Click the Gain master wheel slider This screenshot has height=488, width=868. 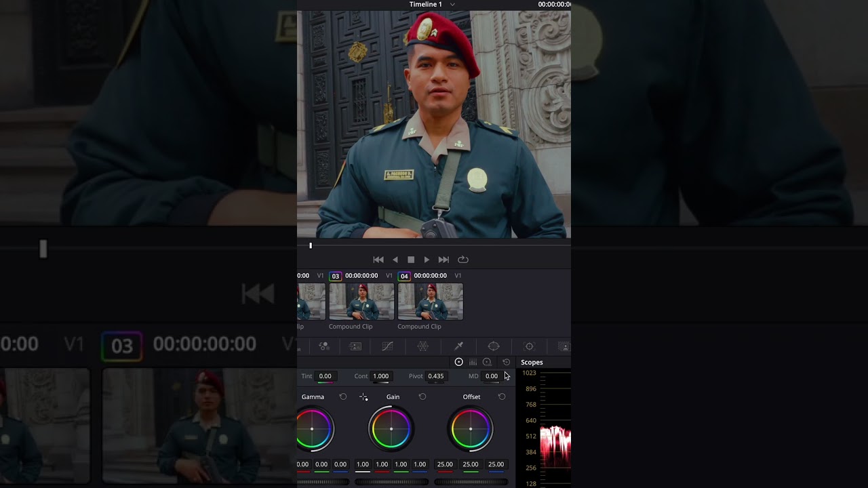(391, 482)
